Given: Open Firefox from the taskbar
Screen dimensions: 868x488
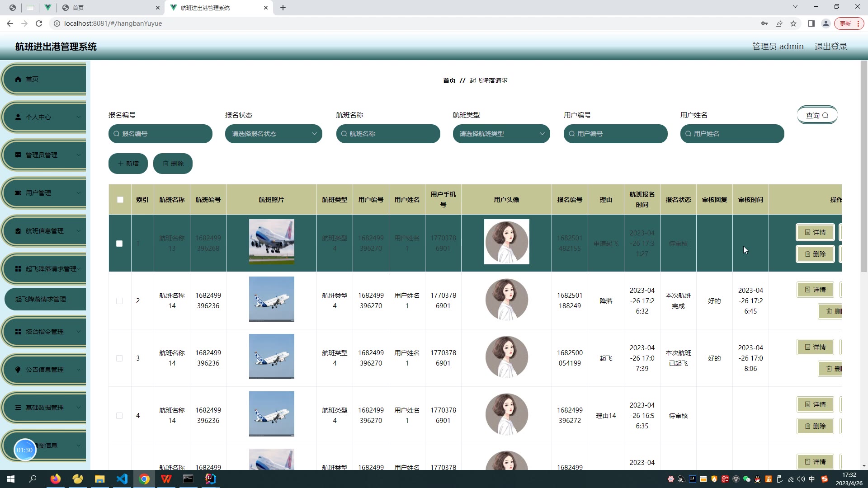Looking at the screenshot, I should point(55,479).
